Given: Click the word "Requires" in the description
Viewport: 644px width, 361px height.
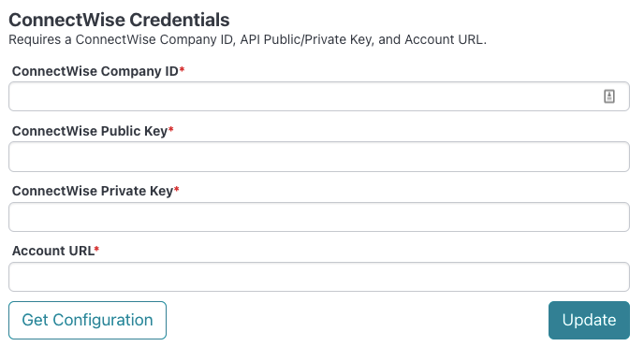Looking at the screenshot, I should [x=35, y=40].
